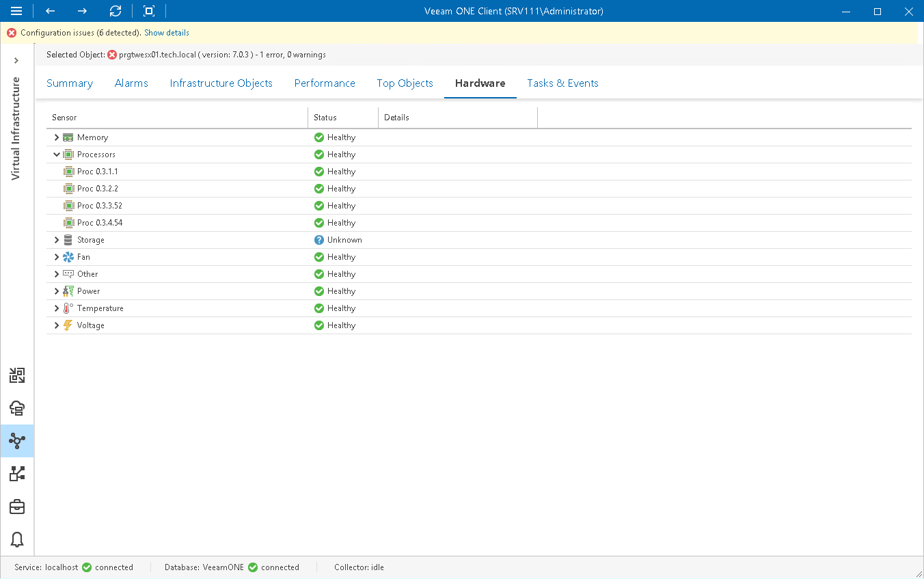Select the Voltage row label
This screenshot has width=924, height=579.
pos(91,325)
